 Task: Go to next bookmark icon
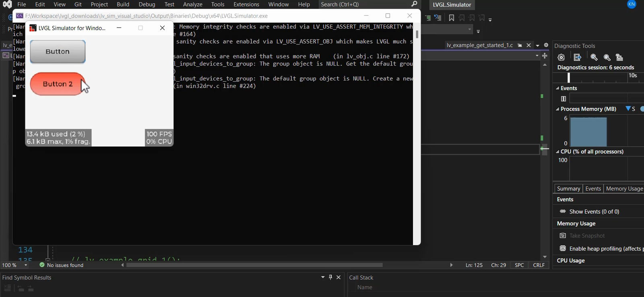tap(472, 18)
